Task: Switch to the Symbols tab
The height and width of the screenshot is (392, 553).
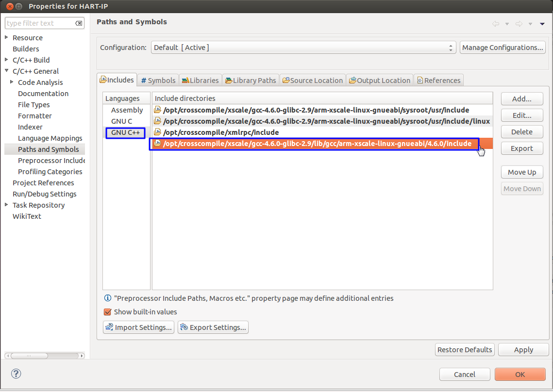Action: [158, 80]
